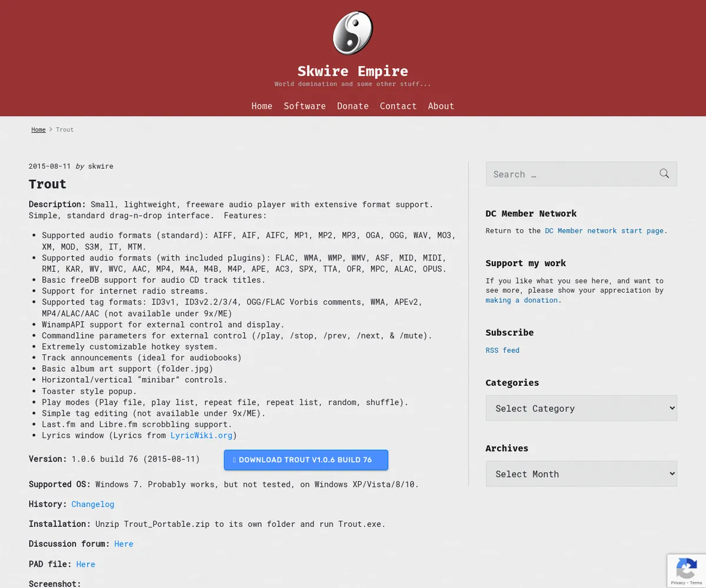The image size is (706, 588).
Task: Open the DC Member network start page
Action: click(x=604, y=230)
